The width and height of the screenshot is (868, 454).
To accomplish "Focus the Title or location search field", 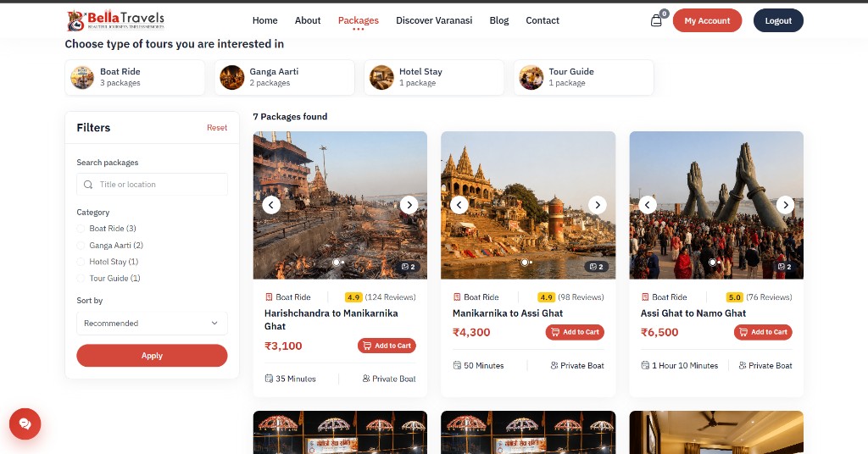I will click(152, 184).
